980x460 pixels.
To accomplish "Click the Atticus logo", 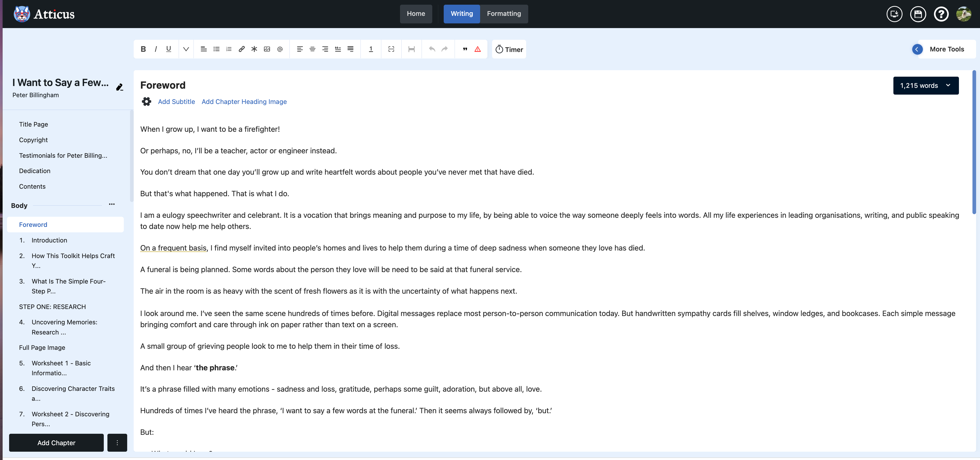I will pyautogui.click(x=44, y=14).
